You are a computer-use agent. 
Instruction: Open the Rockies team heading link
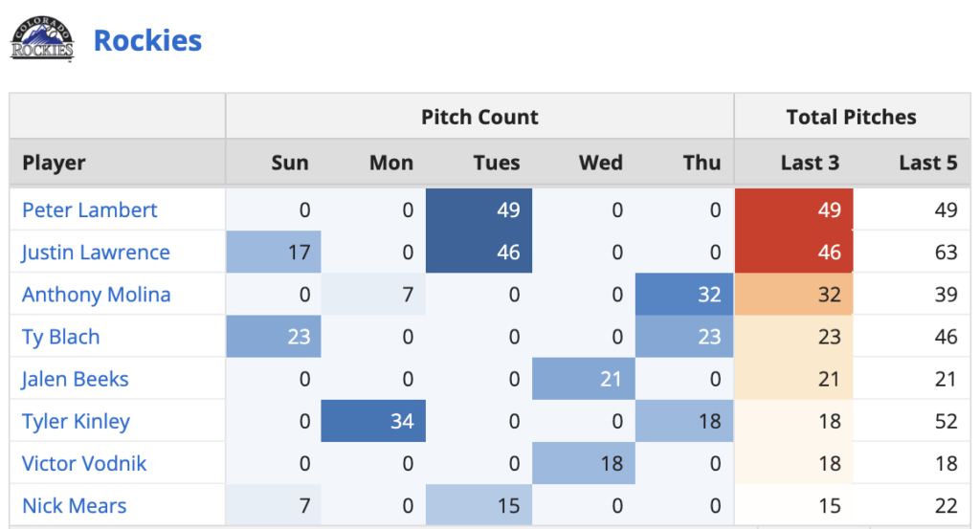[147, 41]
